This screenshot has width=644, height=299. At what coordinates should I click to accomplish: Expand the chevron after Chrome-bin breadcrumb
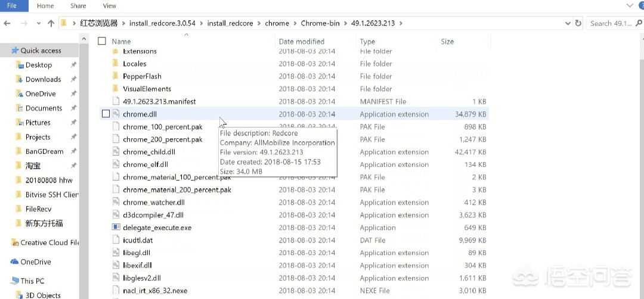pos(345,23)
